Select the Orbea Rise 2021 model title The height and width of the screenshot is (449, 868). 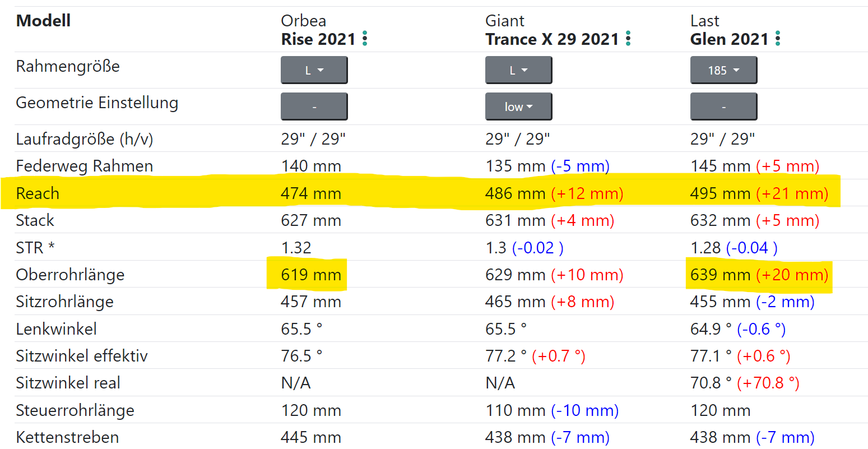point(318,39)
